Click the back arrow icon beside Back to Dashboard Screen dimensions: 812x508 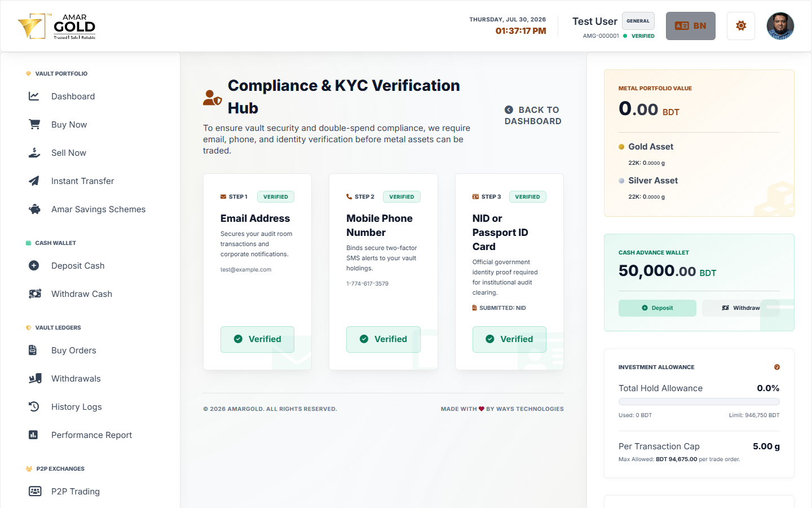pyautogui.click(x=509, y=110)
